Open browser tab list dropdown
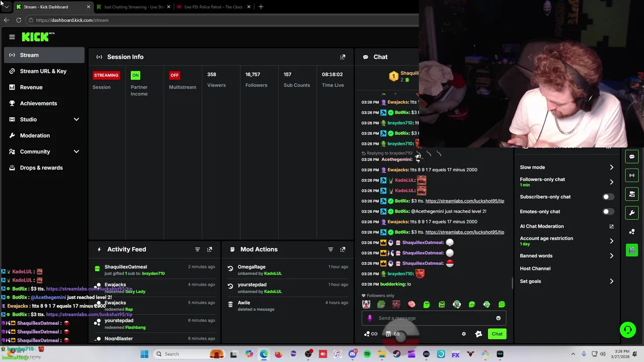This screenshot has width=644, height=362. [x=7, y=7]
